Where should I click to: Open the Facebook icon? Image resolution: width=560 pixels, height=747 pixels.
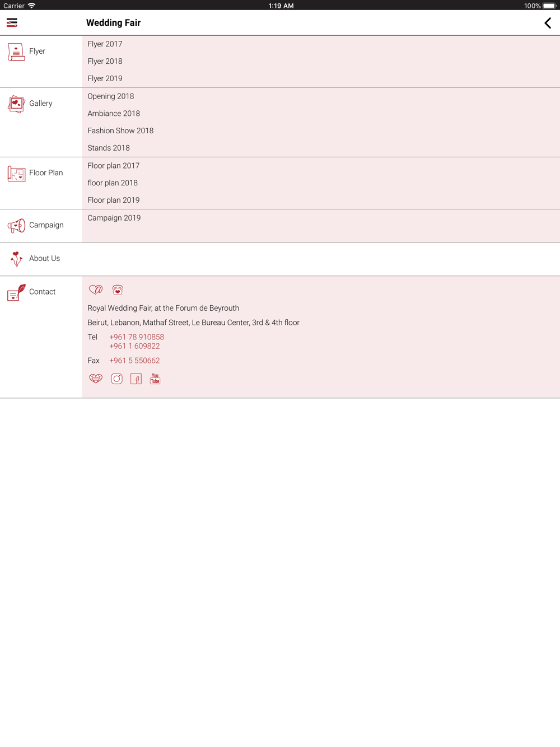tap(136, 379)
